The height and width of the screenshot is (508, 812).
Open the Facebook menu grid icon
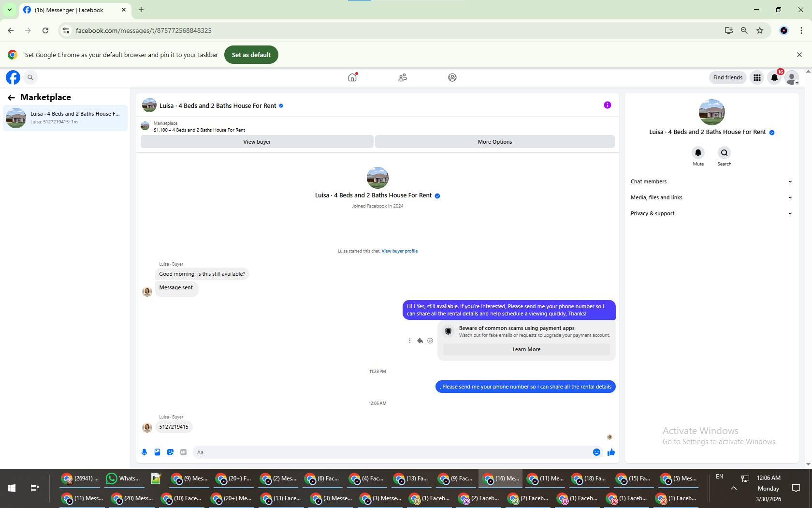757,77
